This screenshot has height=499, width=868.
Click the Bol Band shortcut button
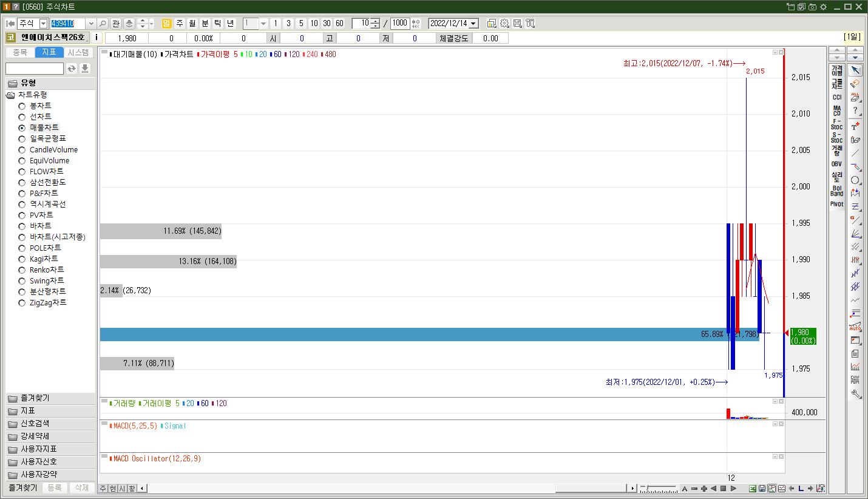point(837,191)
